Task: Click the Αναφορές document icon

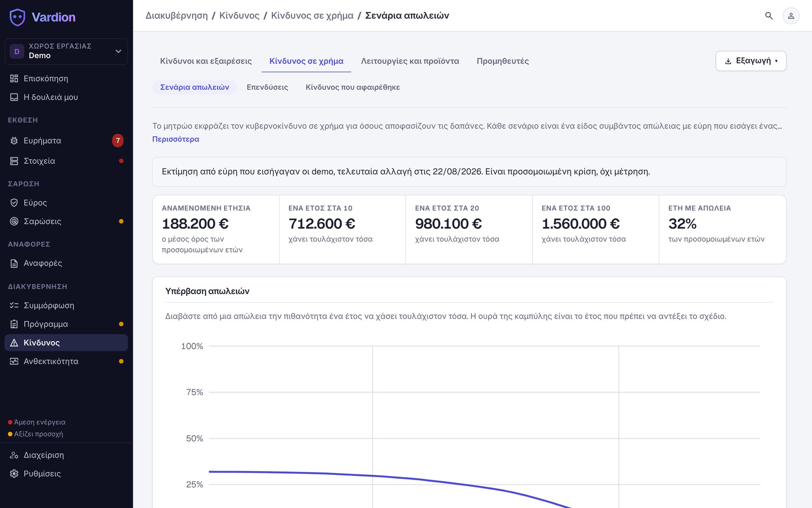Action: click(14, 263)
